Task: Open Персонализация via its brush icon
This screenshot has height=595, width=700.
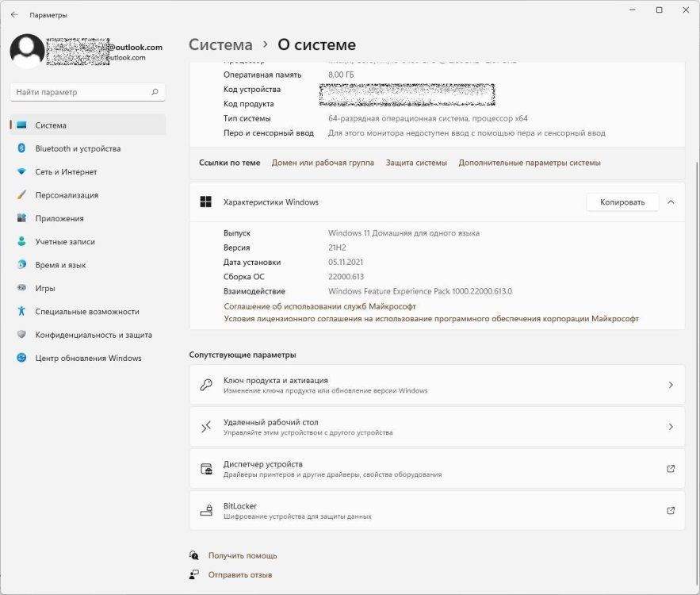Action: coord(21,195)
